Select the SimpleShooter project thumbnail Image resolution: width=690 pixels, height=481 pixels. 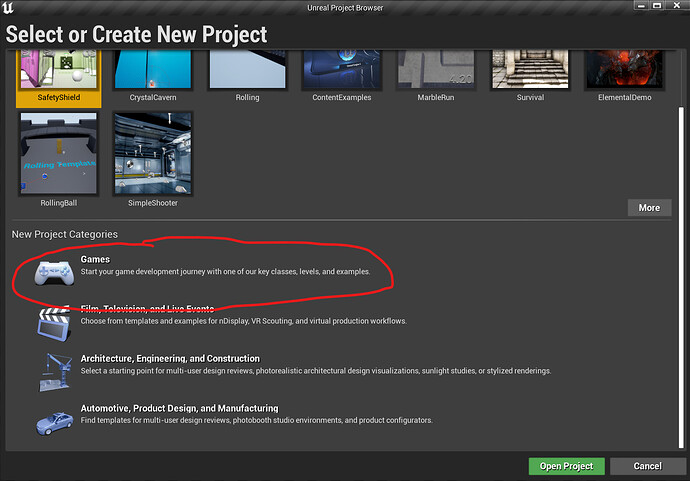pyautogui.click(x=153, y=153)
